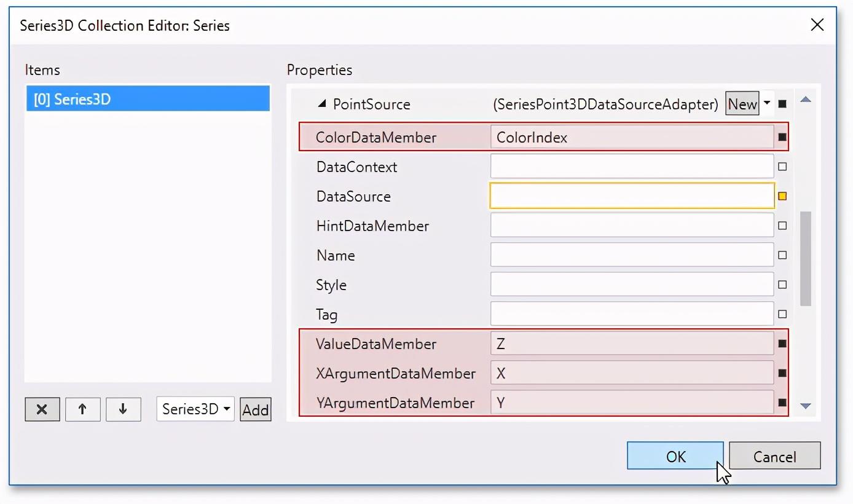
Task: Click DataSource yellow property marker
Action: (x=782, y=197)
